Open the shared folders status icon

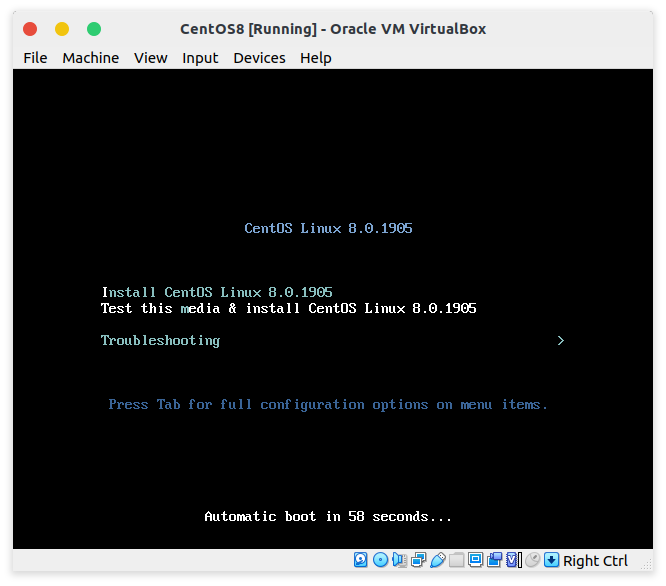pos(457,560)
